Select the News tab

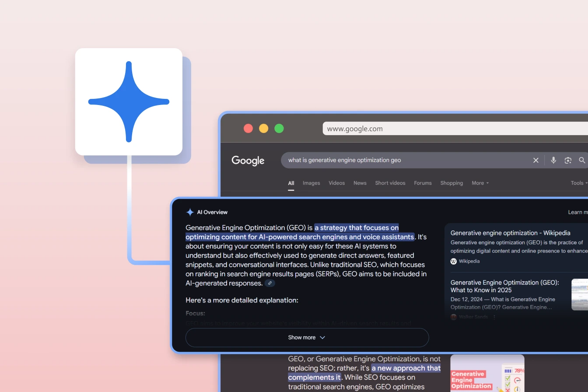pos(360,183)
